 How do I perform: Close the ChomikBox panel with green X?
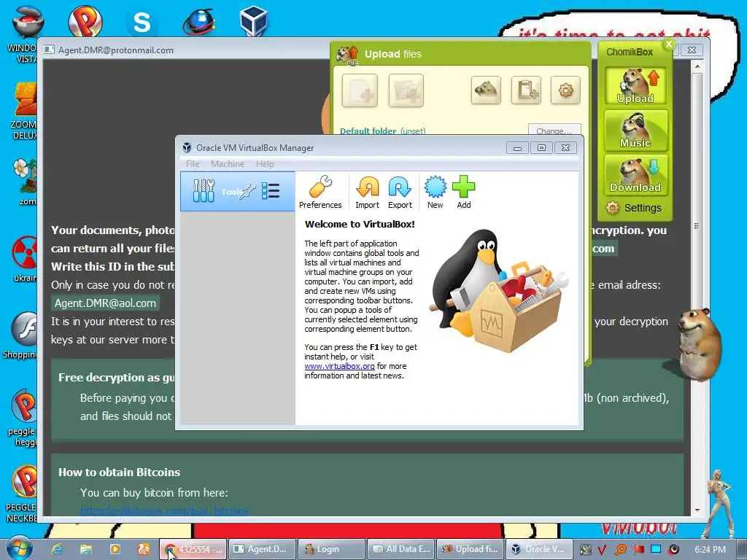coord(669,44)
